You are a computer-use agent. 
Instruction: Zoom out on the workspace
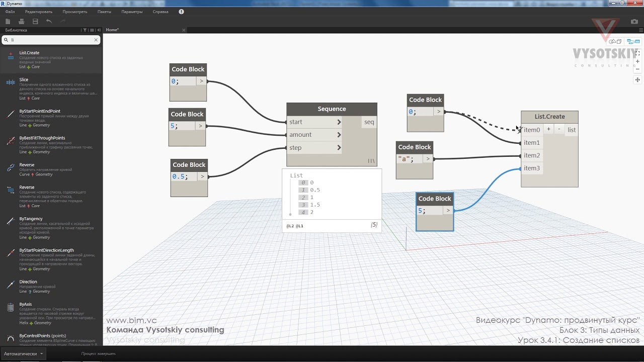[637, 69]
